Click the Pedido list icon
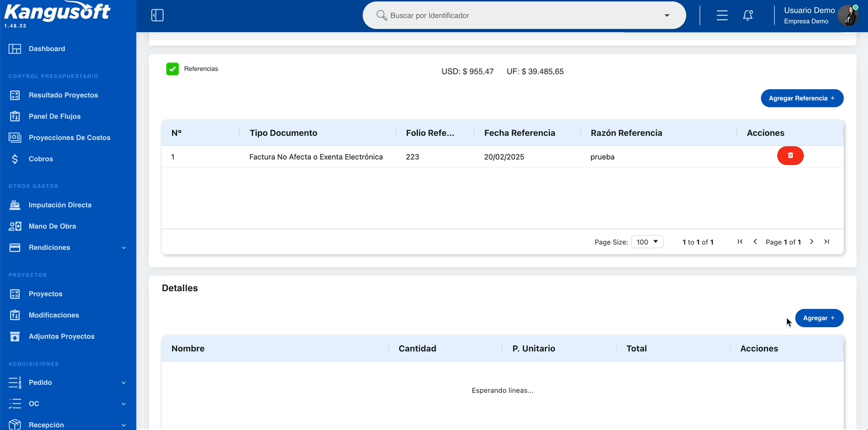868x430 pixels. coord(15,382)
